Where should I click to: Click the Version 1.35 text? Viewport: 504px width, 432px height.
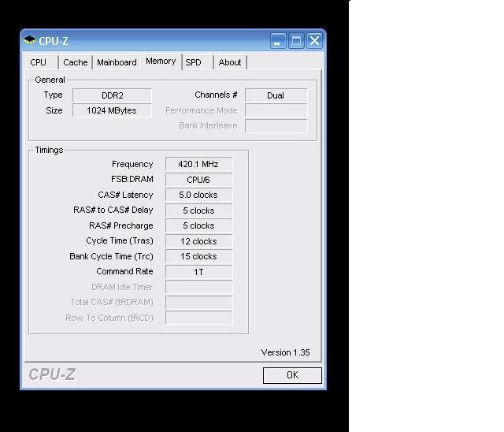pyautogui.click(x=285, y=352)
